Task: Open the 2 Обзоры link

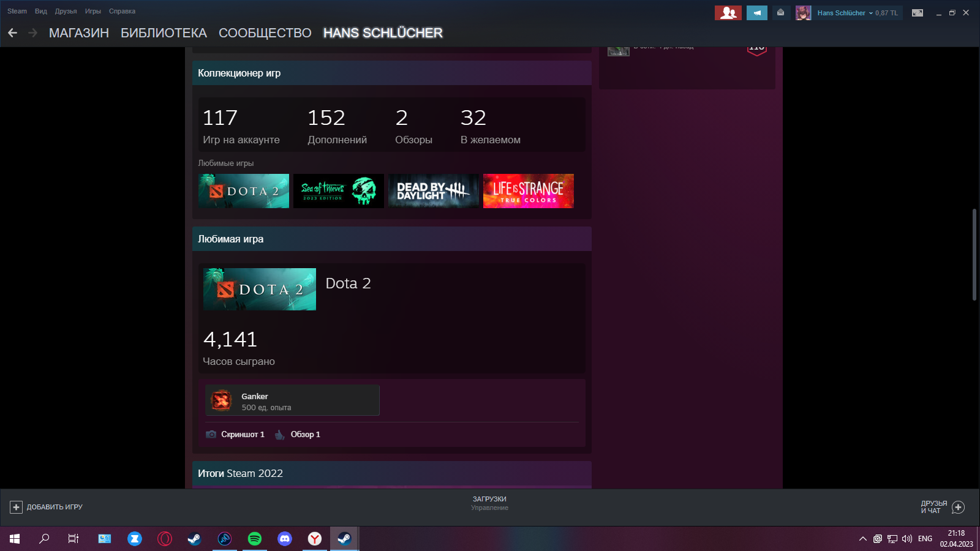Action: (414, 126)
